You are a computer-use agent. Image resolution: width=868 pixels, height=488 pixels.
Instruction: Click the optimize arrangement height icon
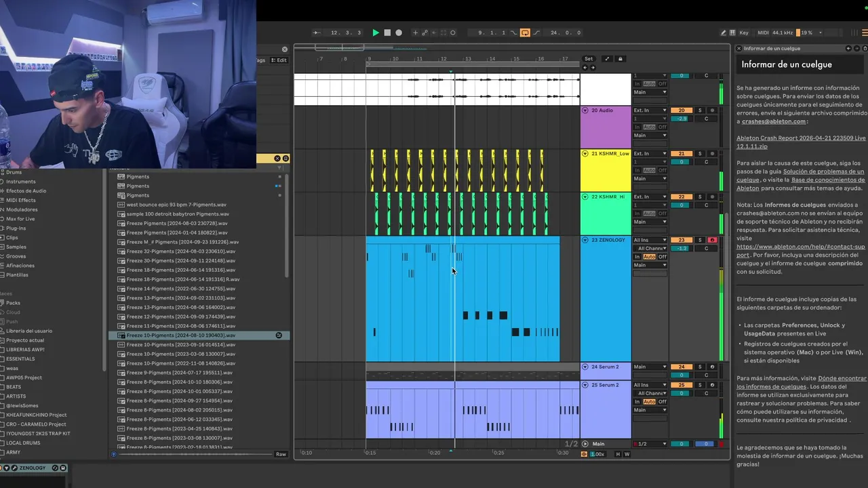click(x=607, y=59)
